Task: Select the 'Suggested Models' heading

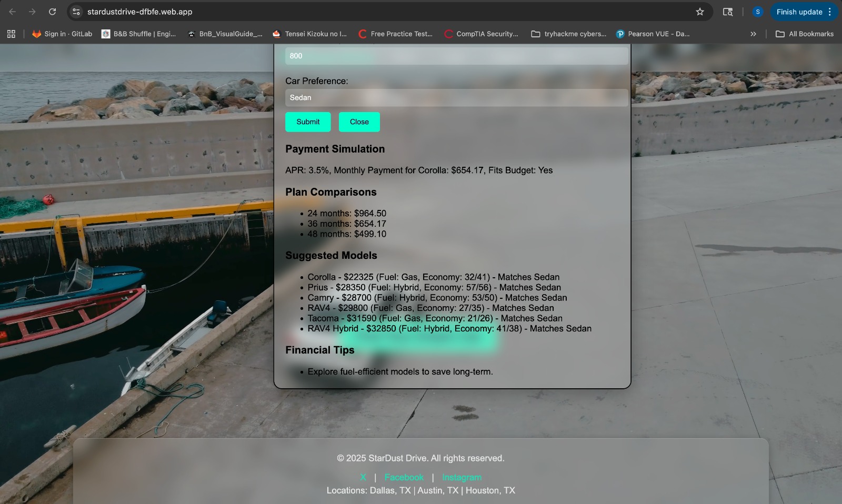Action: point(331,256)
